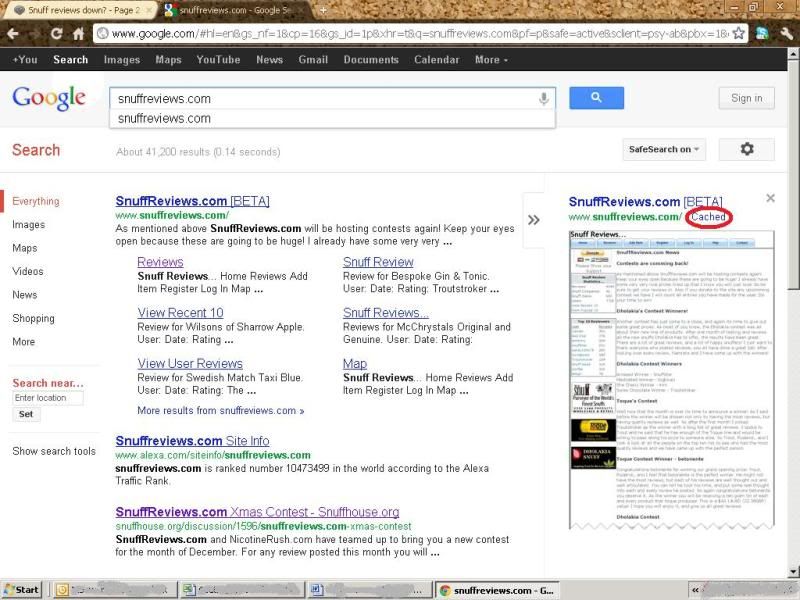Open the Chrome wrench settings menu
Image resolution: width=800 pixels, height=600 pixels.
point(786,34)
